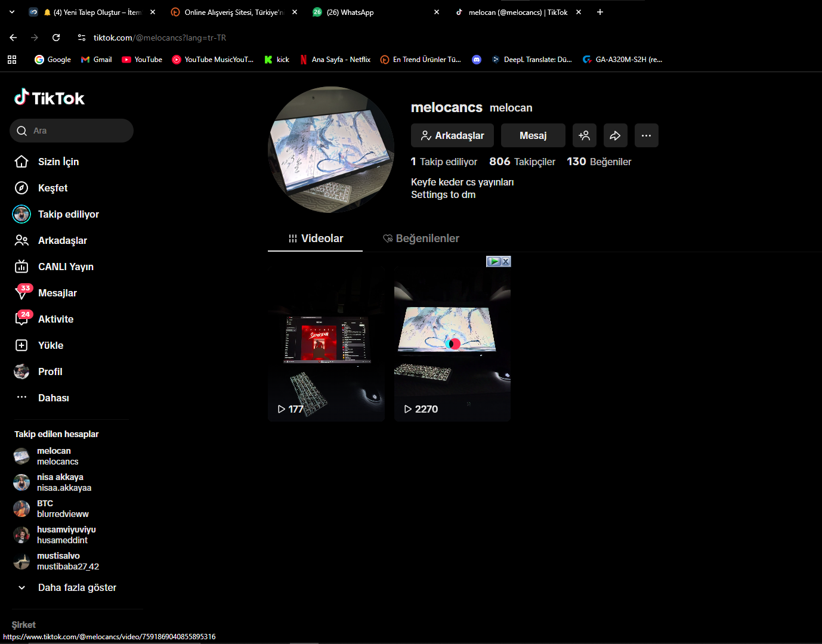Viewport: 822px width, 644px height.
Task: Open followed account BTC blurredvieww
Action: click(x=51, y=509)
